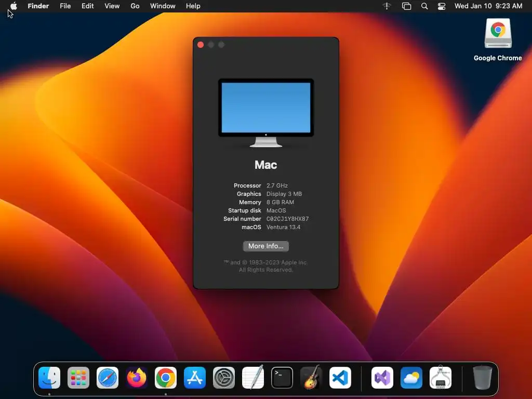Launch Terminal from the Dock
The width and height of the screenshot is (532, 399).
(282, 378)
